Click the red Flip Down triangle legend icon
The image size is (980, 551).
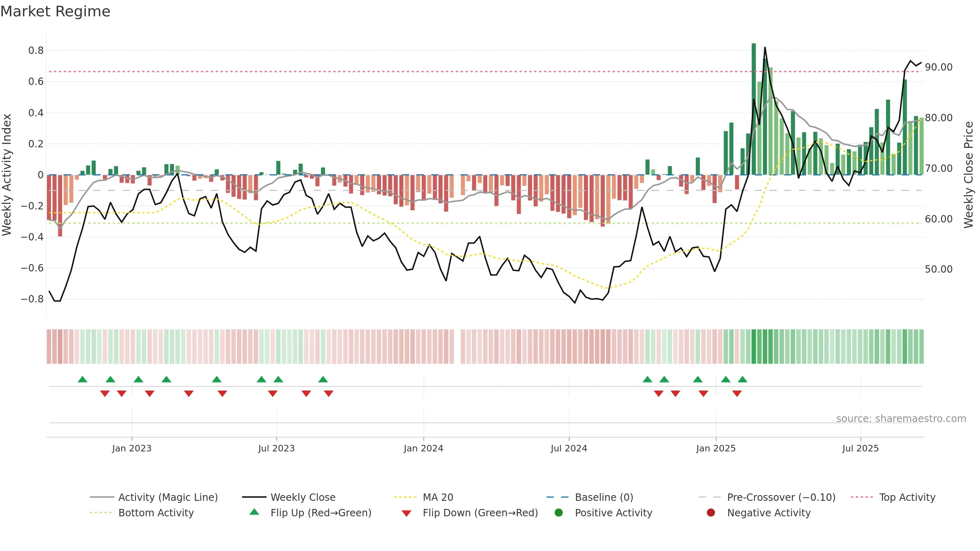406,513
